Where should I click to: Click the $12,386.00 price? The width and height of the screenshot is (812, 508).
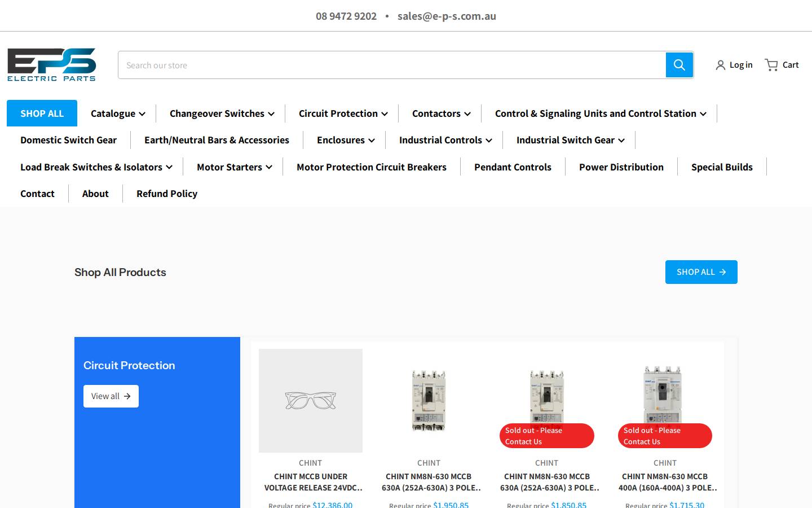click(333, 505)
